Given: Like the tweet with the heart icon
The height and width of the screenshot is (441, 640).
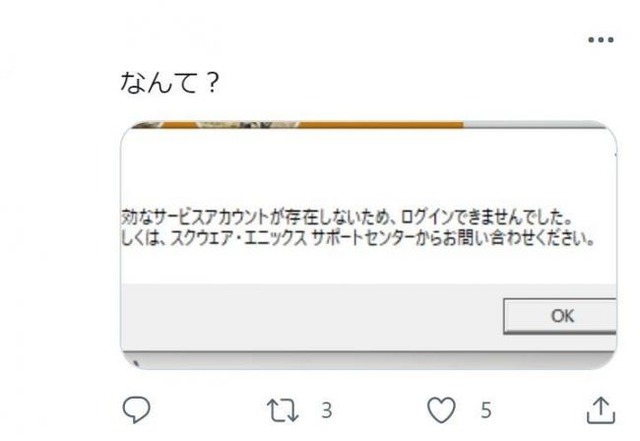Looking at the screenshot, I should [x=441, y=410].
